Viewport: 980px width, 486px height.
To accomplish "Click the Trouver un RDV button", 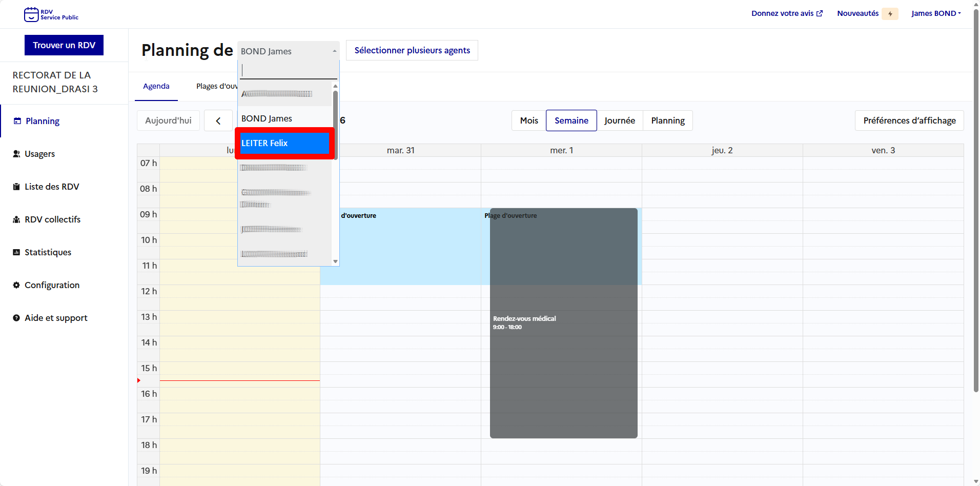I will coord(64,45).
